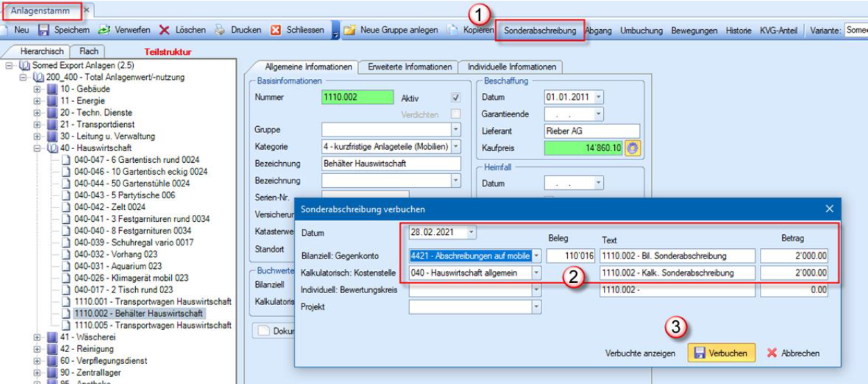The image size is (868, 384).
Task: Open the Heimfall Datum dropdown
Action: pyautogui.click(x=598, y=184)
